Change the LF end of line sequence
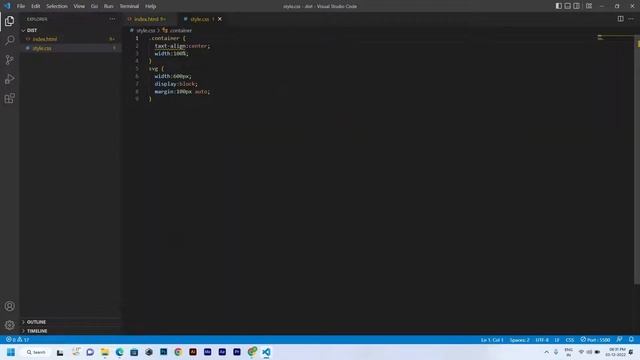 tap(557, 340)
